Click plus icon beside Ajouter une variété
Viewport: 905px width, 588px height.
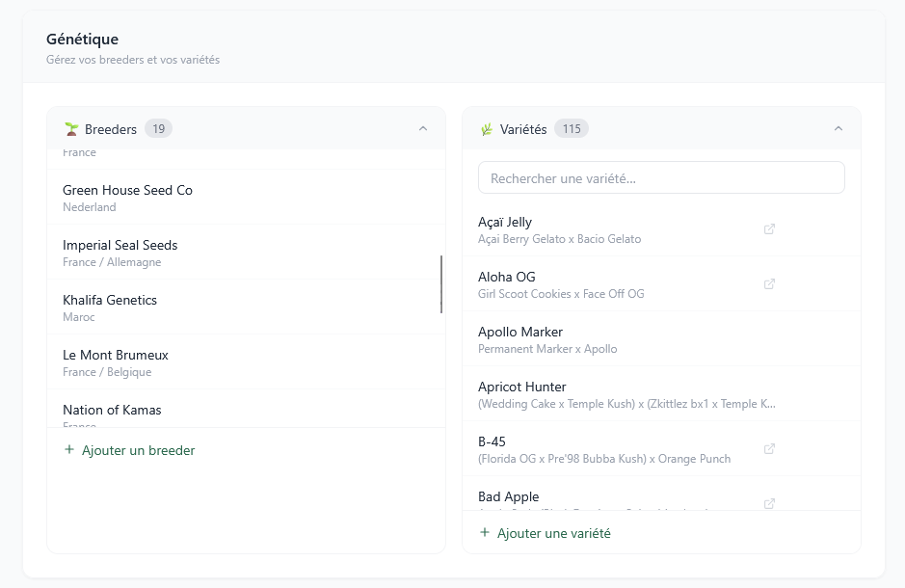485,533
